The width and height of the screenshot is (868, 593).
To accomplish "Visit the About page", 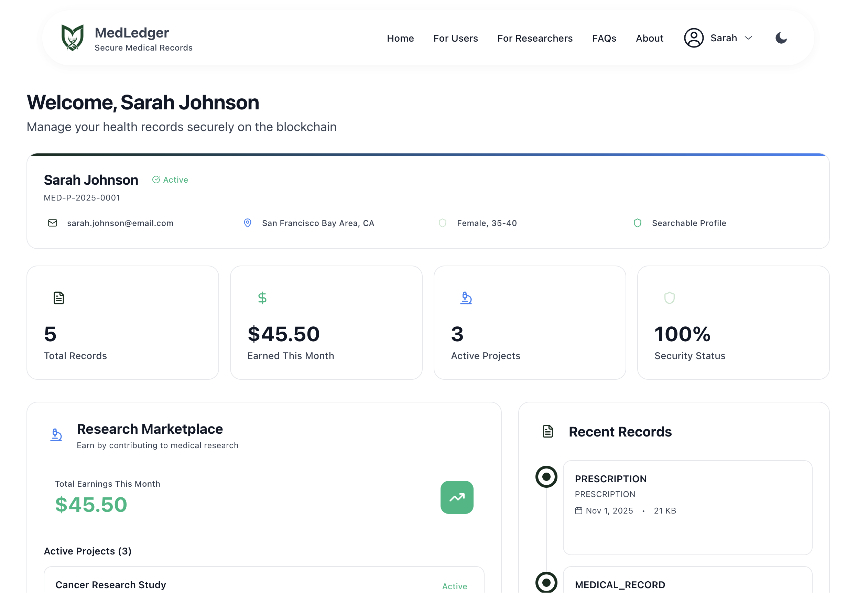I will pos(649,39).
